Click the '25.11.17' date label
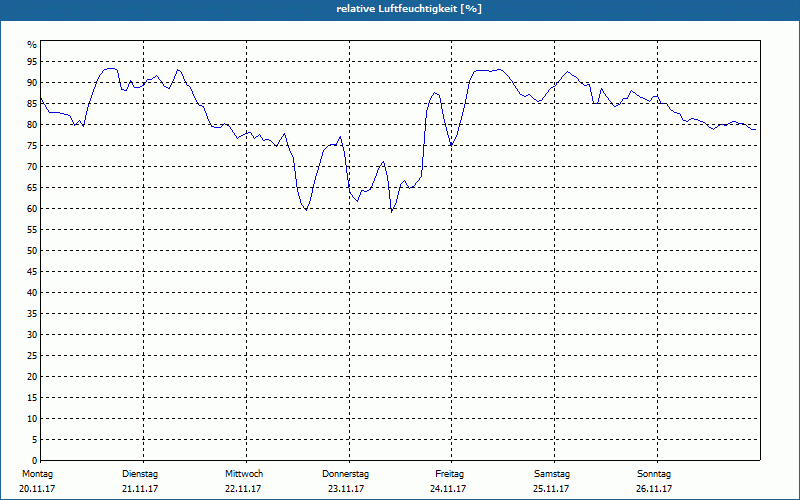Image resolution: width=800 pixels, height=500 pixels. coord(551,489)
